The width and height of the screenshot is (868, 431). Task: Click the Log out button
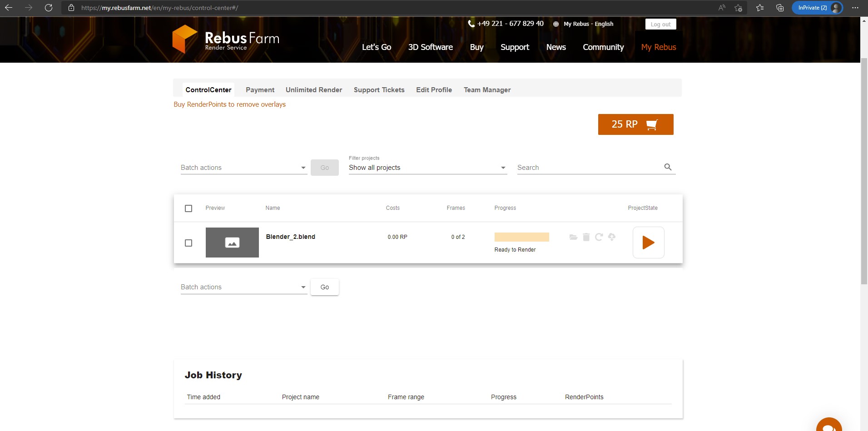tap(660, 25)
